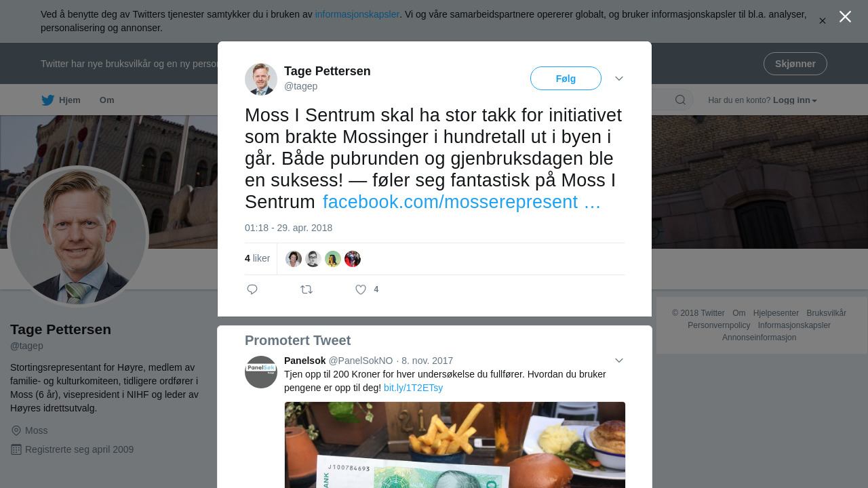Dismiss the cookie notice small X
This screenshot has height=488, width=868.
click(x=823, y=21)
